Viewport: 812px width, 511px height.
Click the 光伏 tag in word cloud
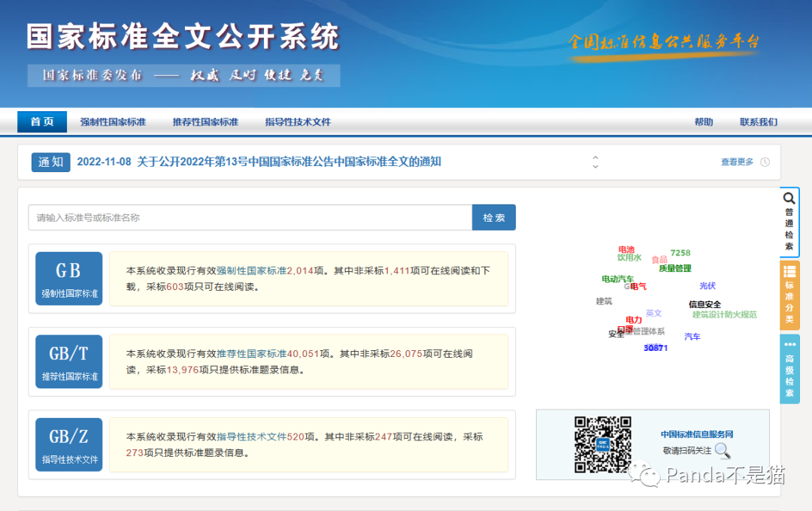(707, 286)
